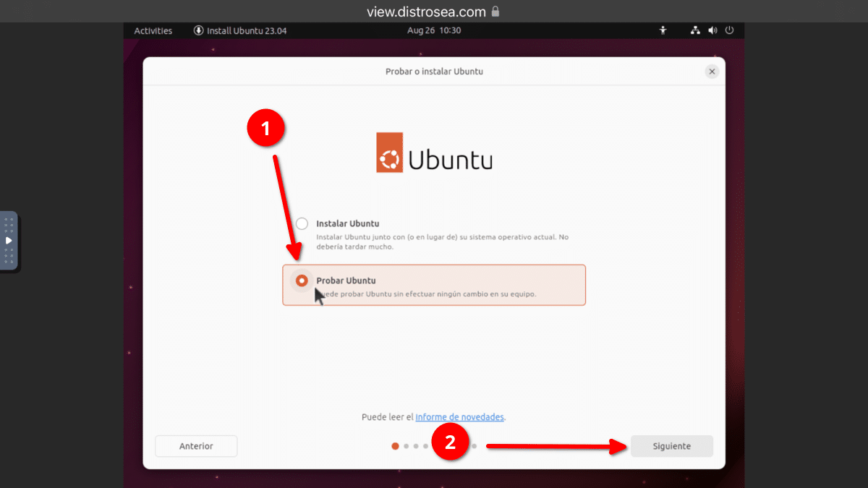Click the padlock icon in address bar
Screen dimensions: 868x488
pos(495,12)
